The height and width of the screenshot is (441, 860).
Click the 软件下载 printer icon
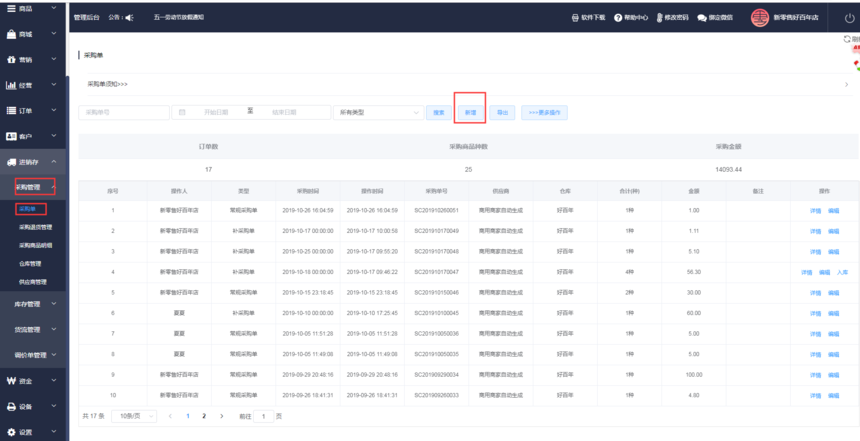coord(574,18)
